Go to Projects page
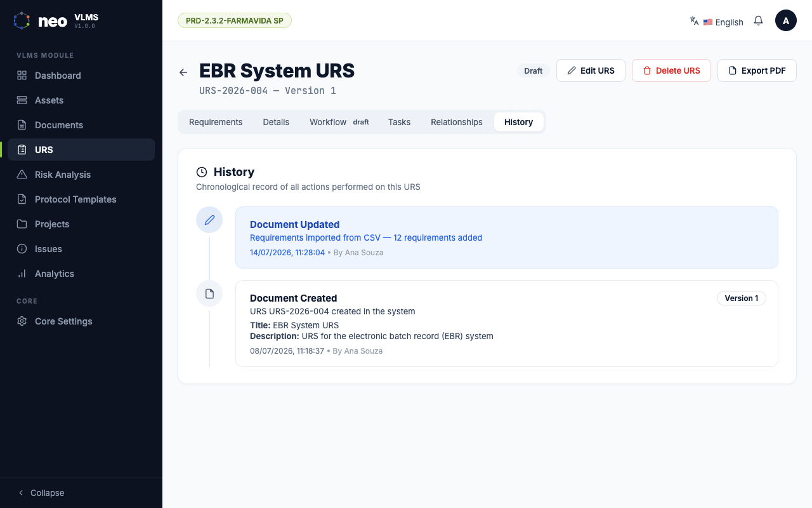The image size is (812, 508). [81, 224]
